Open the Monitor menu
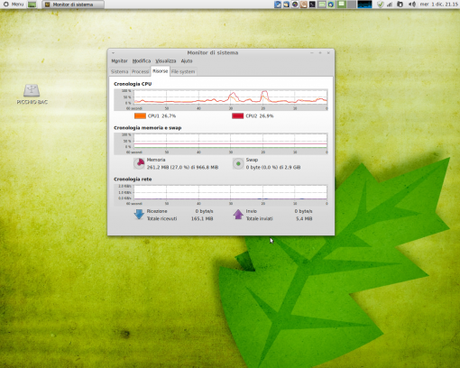 pos(119,61)
